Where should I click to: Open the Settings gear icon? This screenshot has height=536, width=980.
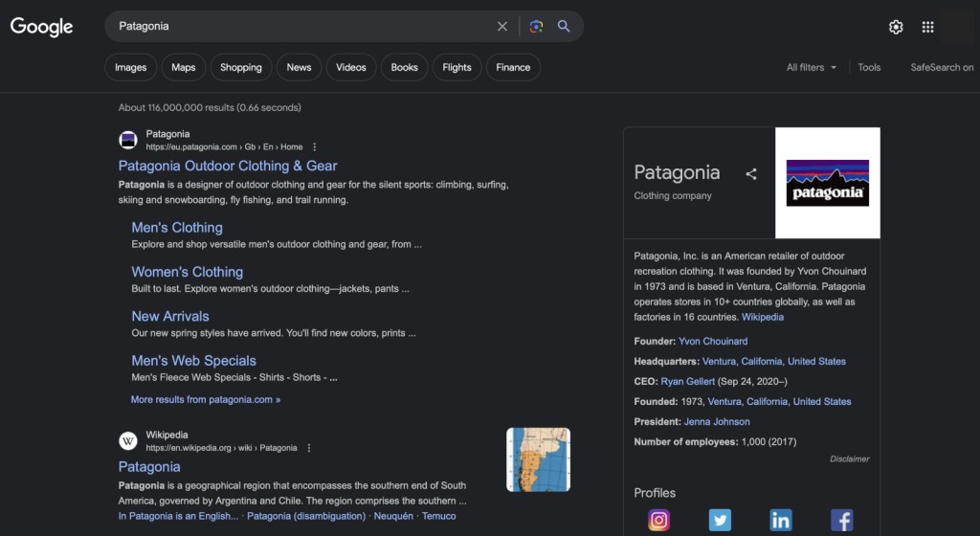click(896, 27)
